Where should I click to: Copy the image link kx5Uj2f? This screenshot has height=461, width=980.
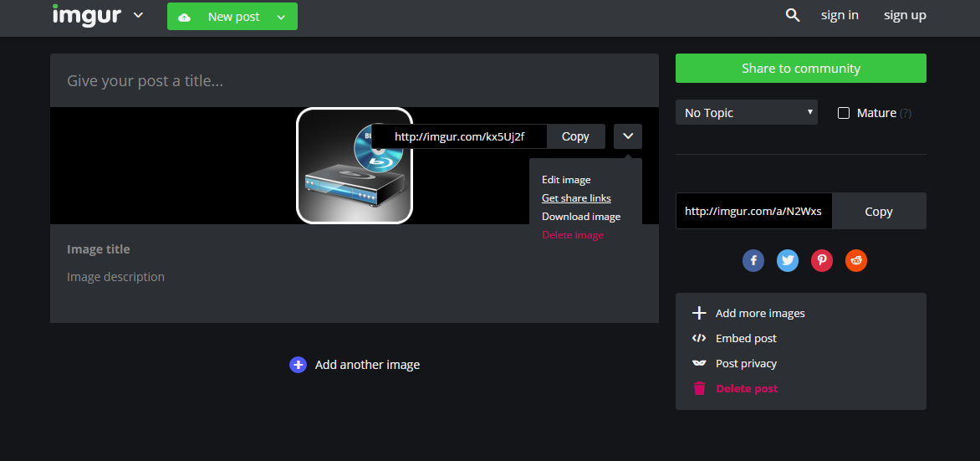point(575,136)
